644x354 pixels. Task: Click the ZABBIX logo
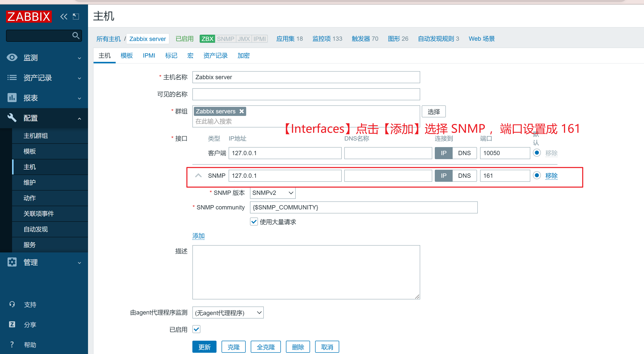pyautogui.click(x=29, y=16)
